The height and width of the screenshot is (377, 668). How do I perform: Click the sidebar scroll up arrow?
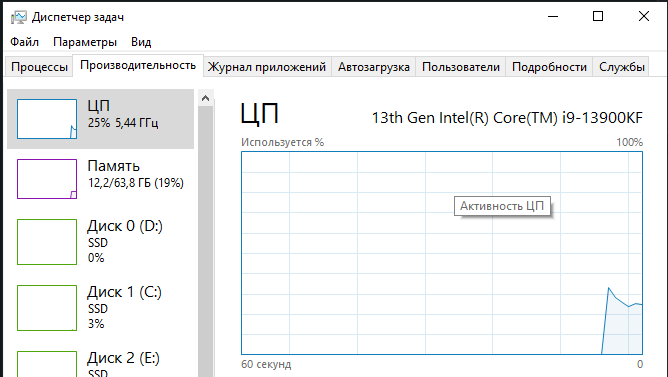205,98
